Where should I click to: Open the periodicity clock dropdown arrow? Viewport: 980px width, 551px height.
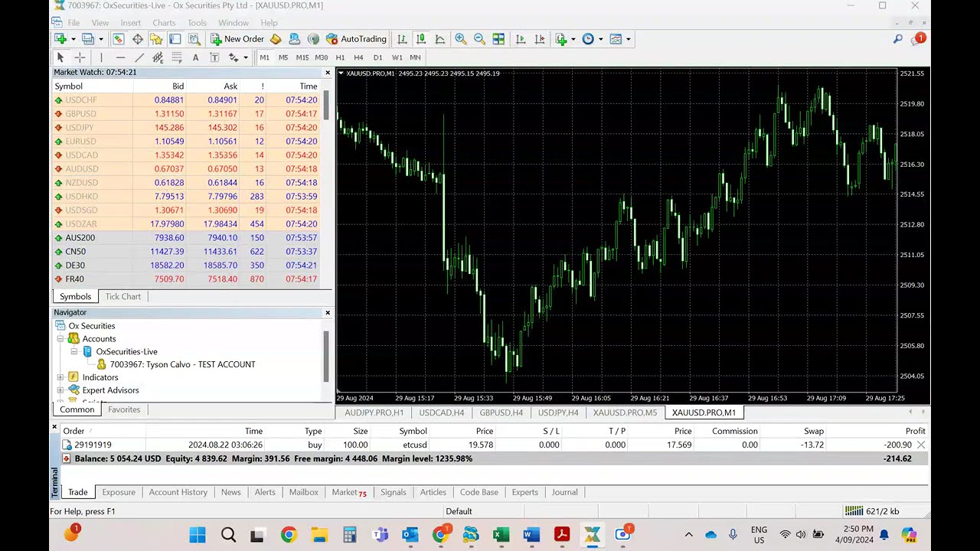(600, 39)
